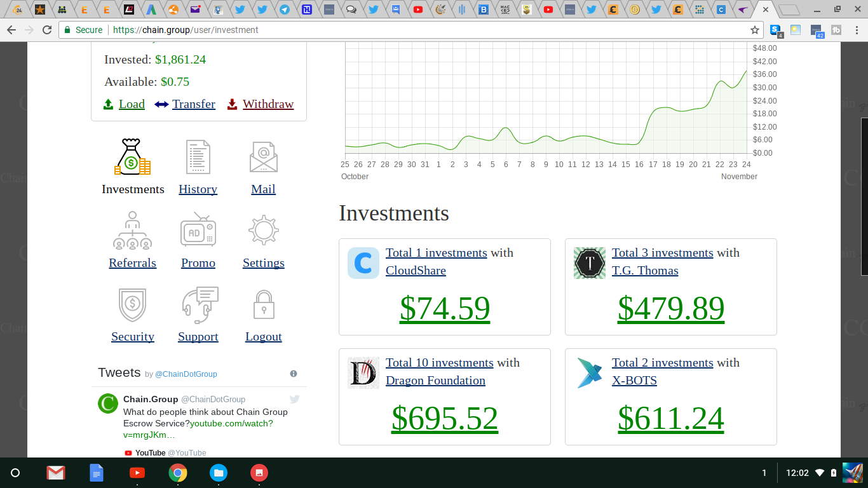Click the $479.89 amount
868x488 pixels.
pos(671,308)
